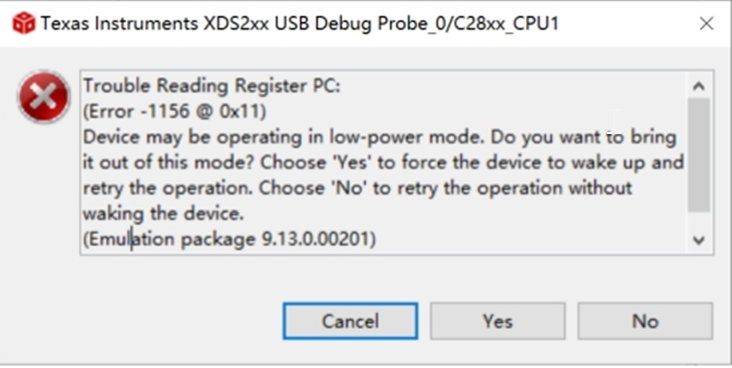Click the 'it out of this mode?' text
This screenshot has width=732, height=368.
click(168, 163)
